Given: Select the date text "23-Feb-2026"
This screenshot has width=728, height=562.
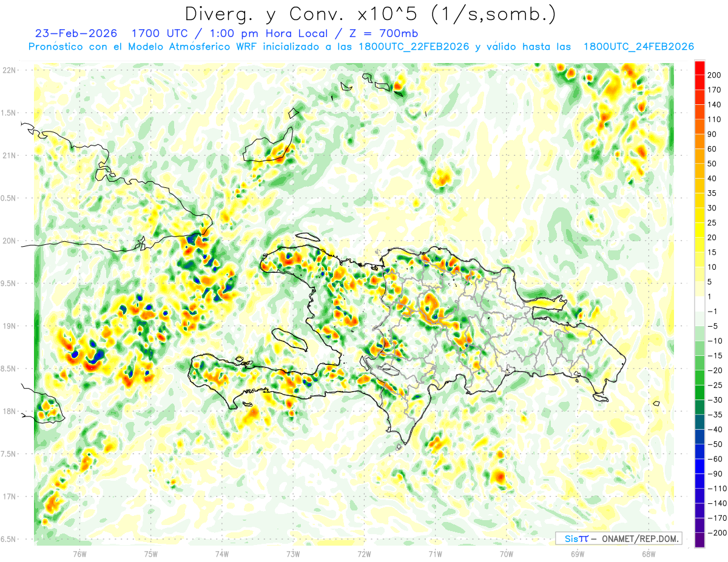Looking at the screenshot, I should coord(76,33).
